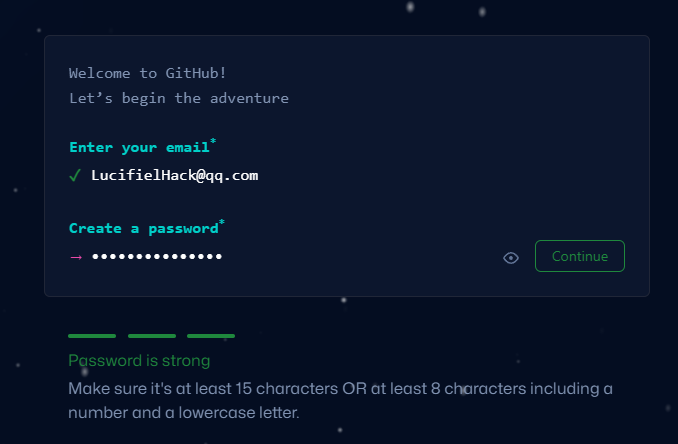Click the last password dot character
Viewport: 678px width, 444px height.
click(x=219, y=256)
